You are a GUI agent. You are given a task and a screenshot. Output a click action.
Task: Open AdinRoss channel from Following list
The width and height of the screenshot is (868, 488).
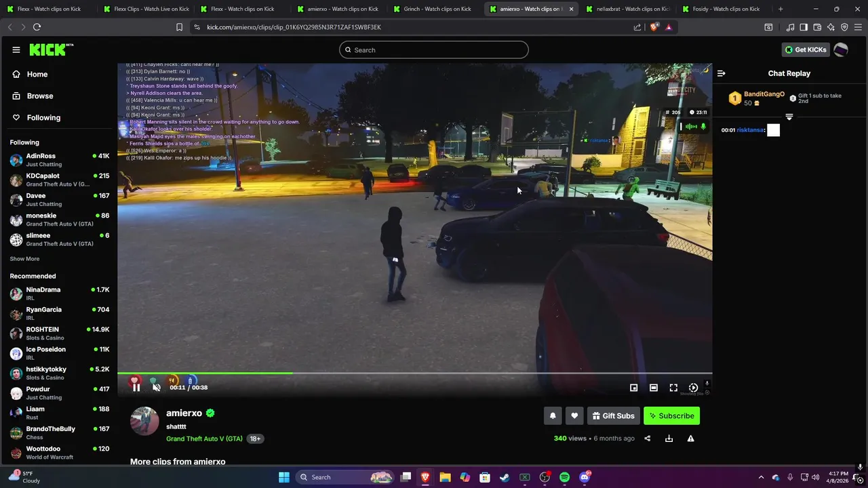(59, 160)
